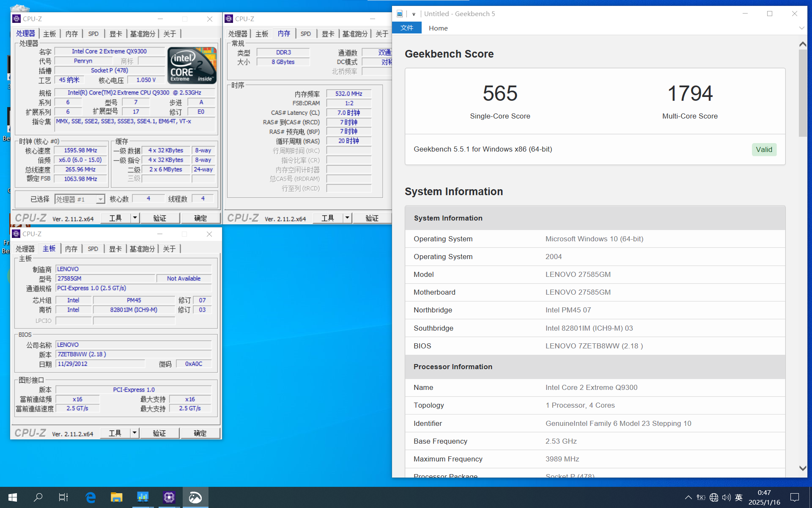
Task: Click CPU-Z icon in bottom window title
Action: (16, 234)
